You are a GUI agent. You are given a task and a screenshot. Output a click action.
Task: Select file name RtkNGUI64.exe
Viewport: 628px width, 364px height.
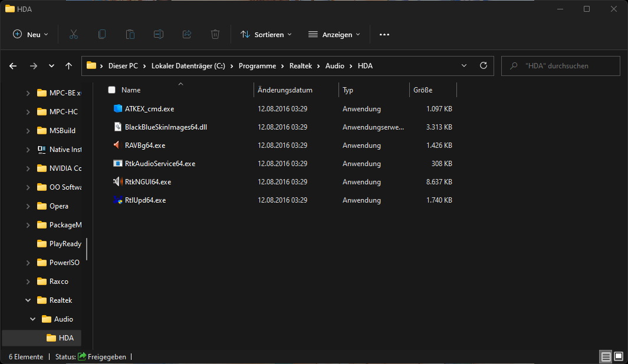[148, 181]
